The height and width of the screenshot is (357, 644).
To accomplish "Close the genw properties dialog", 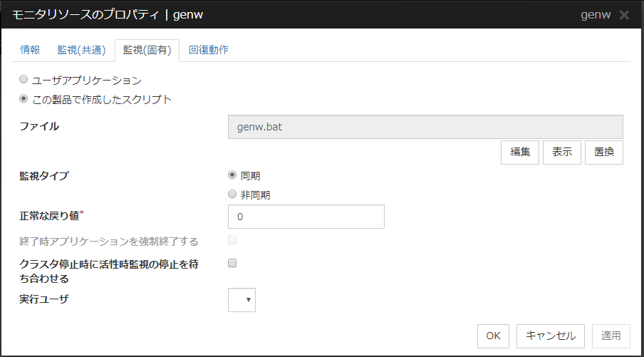I will [x=624, y=15].
